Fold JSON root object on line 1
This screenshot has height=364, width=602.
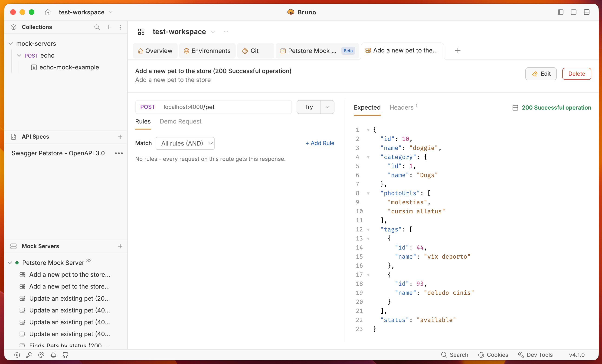[368, 130]
